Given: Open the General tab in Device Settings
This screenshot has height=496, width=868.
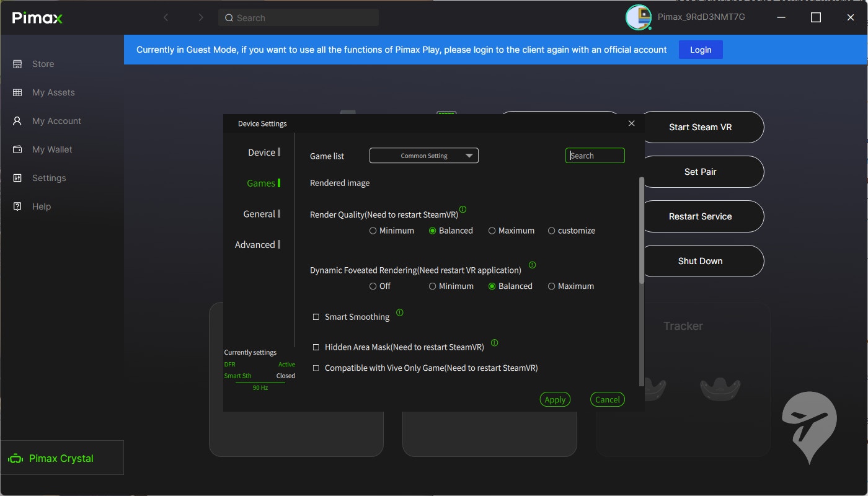Looking at the screenshot, I should point(259,214).
